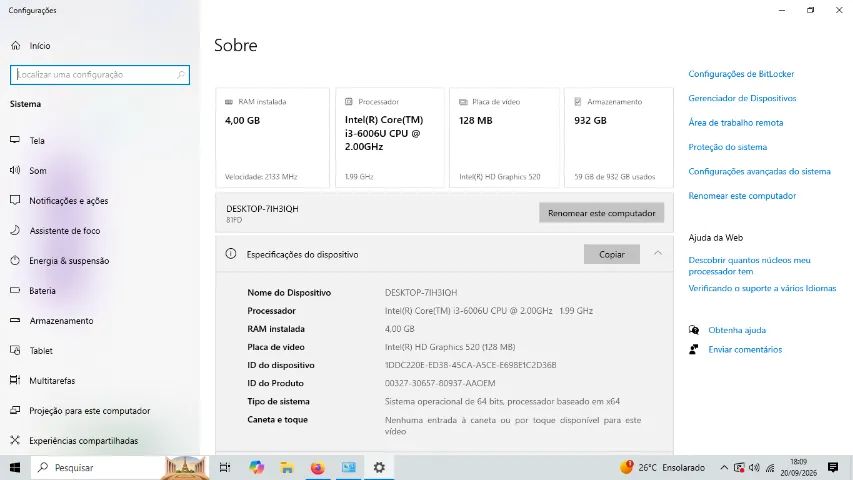Show hidden tray icons chevron
The height and width of the screenshot is (480, 853).
[724, 467]
